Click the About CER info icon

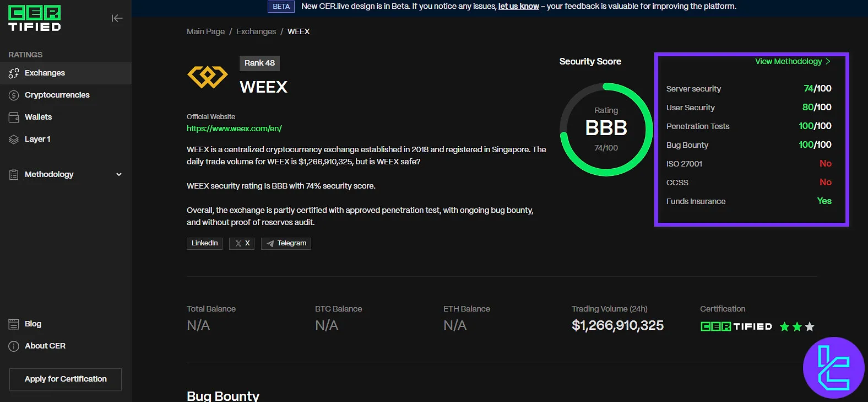(14, 346)
